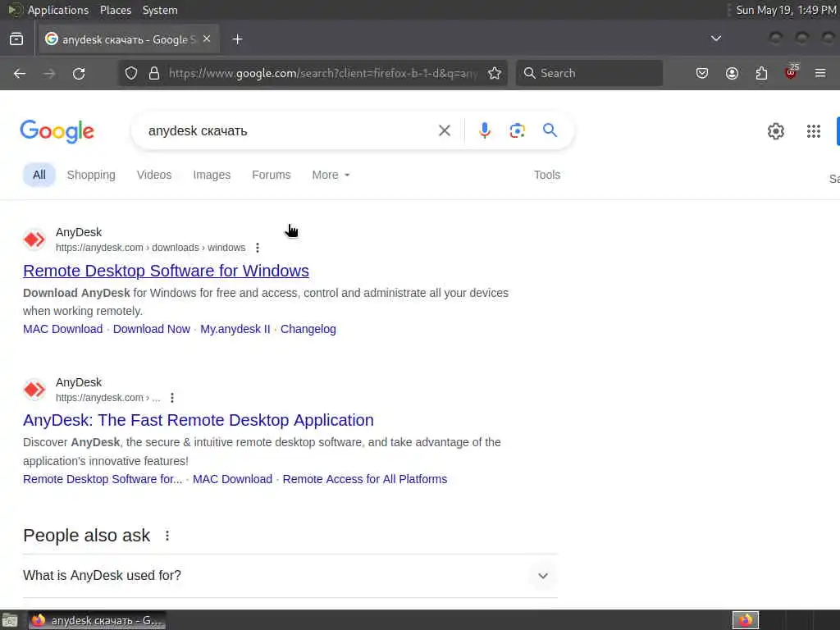Click the show desktop taskbar icon

[10, 620]
